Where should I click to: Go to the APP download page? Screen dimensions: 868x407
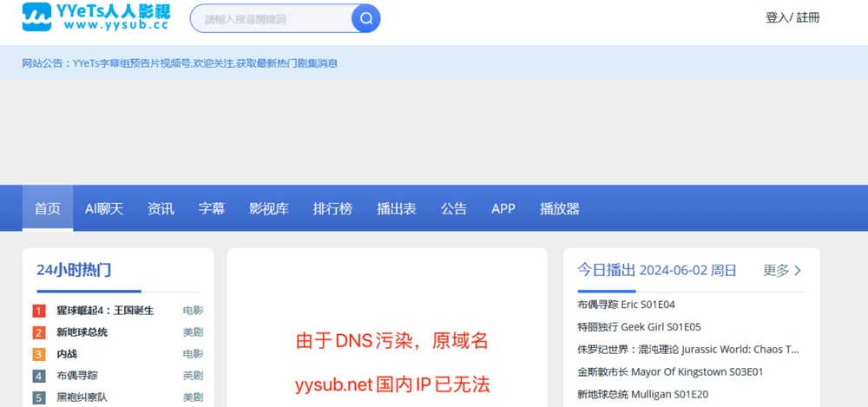pos(503,208)
